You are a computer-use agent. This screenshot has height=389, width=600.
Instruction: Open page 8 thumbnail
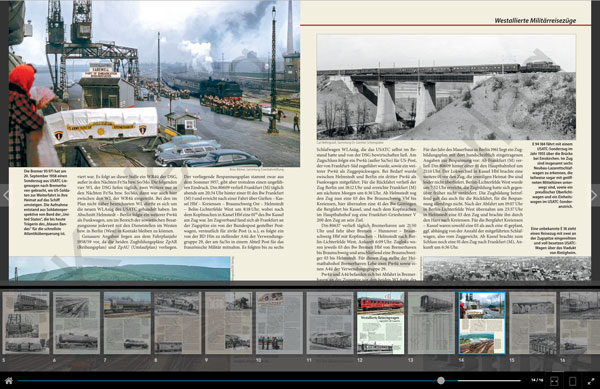pos(178,323)
